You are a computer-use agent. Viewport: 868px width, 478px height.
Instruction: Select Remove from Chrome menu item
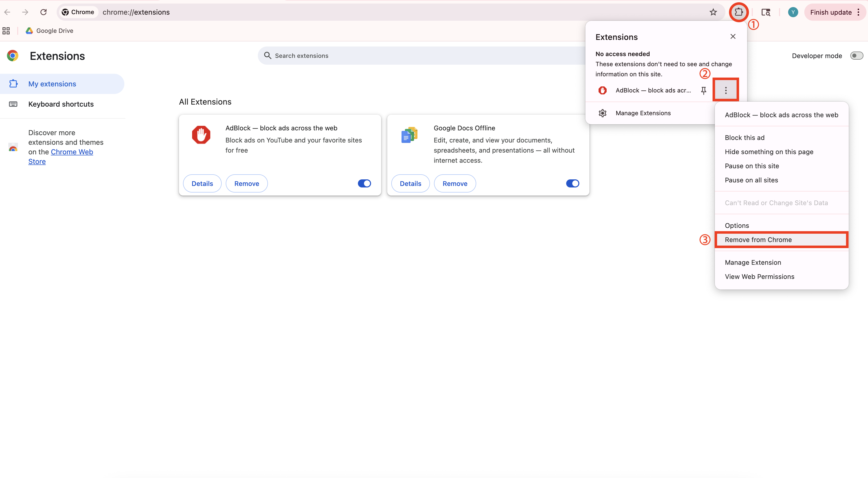[758, 240]
